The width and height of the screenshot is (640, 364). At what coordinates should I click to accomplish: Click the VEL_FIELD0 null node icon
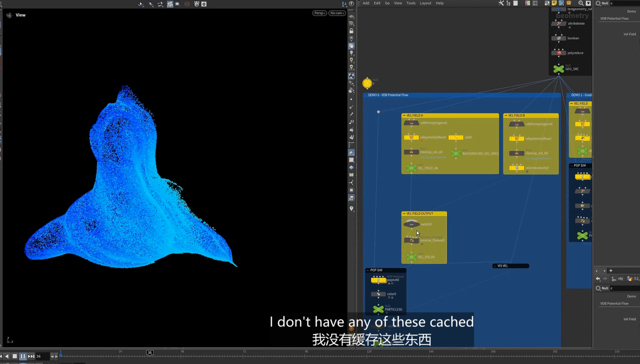click(411, 257)
